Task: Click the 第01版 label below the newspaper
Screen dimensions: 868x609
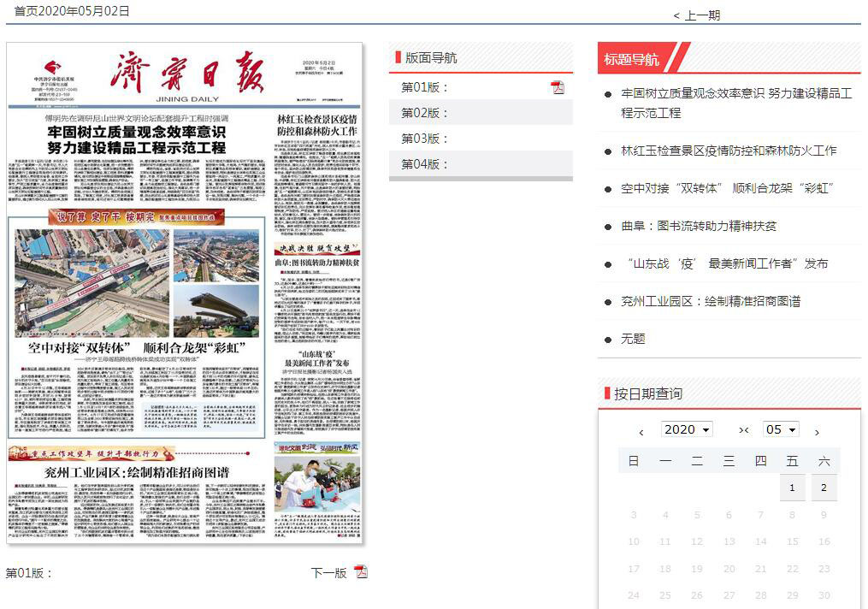Action: [29, 572]
